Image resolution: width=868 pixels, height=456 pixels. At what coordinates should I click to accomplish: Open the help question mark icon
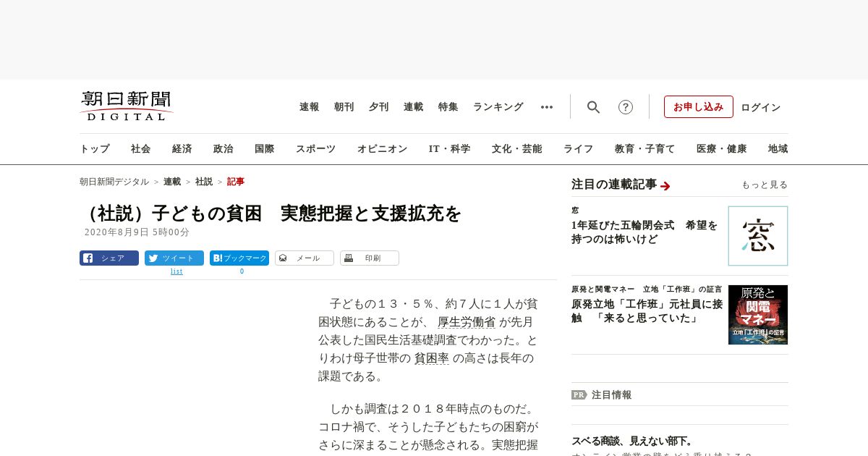(x=626, y=107)
